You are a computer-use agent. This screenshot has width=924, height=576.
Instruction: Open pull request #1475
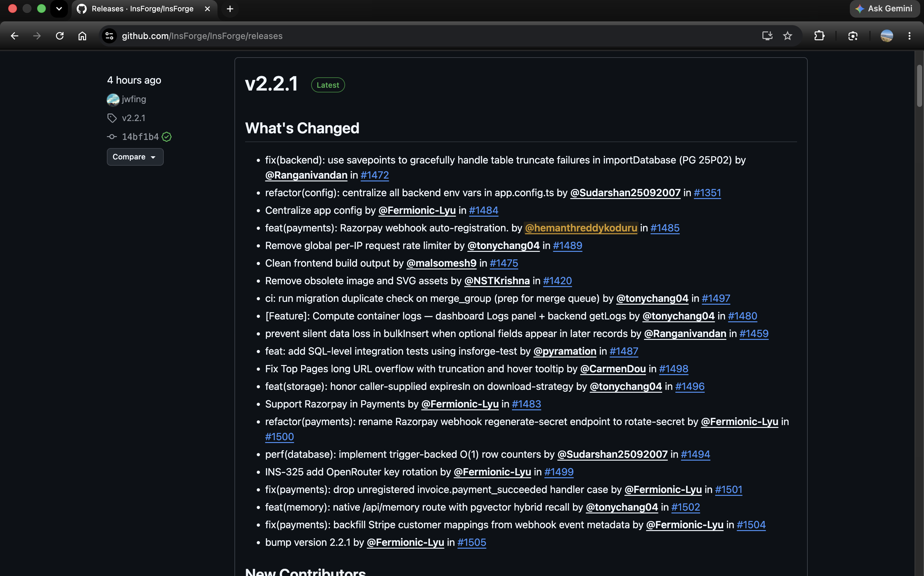point(504,263)
